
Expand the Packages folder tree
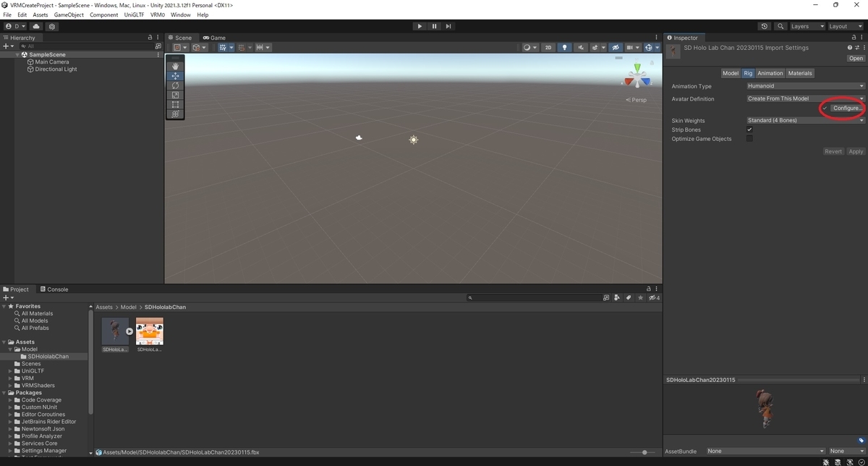point(4,392)
